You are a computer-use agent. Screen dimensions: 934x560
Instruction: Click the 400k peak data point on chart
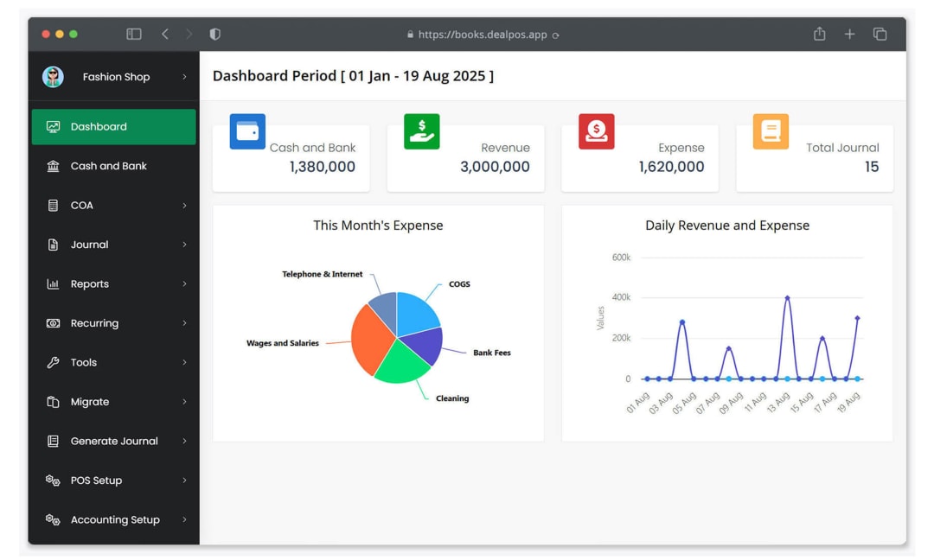pos(787,298)
